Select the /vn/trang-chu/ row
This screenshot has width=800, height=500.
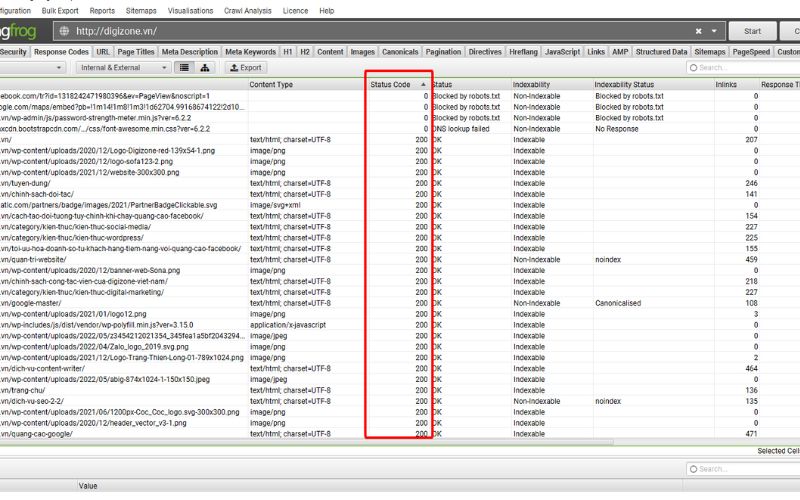(x=400, y=390)
